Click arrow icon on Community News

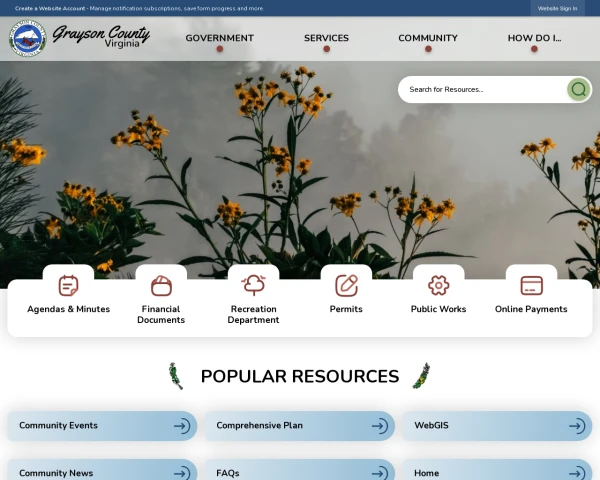coord(182,473)
